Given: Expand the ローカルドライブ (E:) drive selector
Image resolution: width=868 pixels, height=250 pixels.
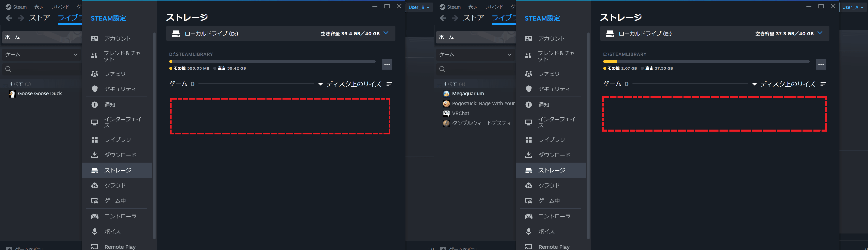Looking at the screenshot, I should [715, 33].
